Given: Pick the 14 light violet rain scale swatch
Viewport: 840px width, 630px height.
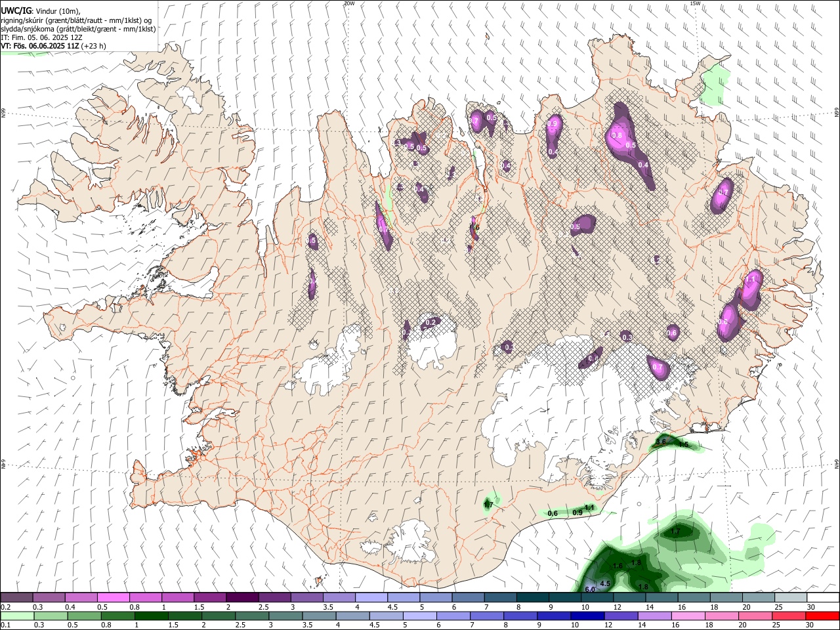Looking at the screenshot, I should point(654,616).
